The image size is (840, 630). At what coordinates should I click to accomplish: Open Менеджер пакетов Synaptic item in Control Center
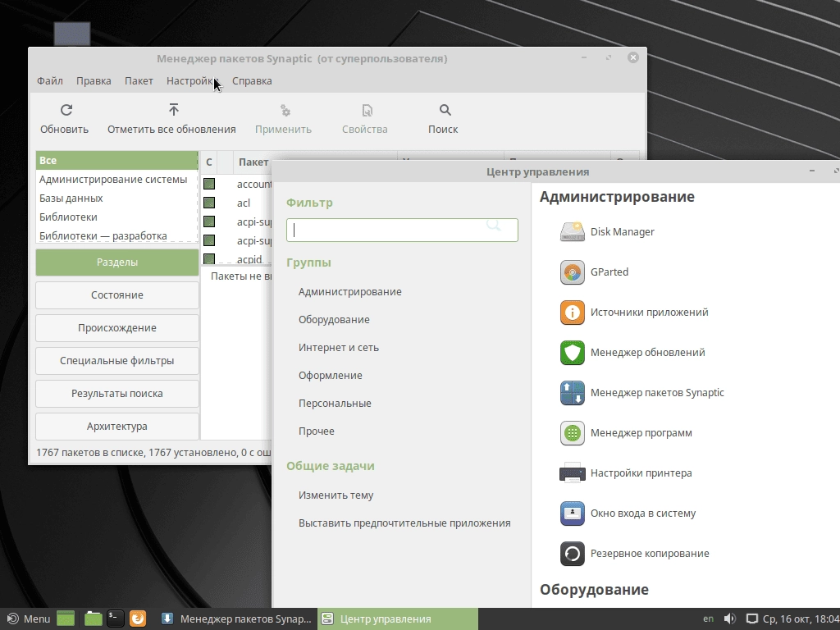[x=641, y=393]
